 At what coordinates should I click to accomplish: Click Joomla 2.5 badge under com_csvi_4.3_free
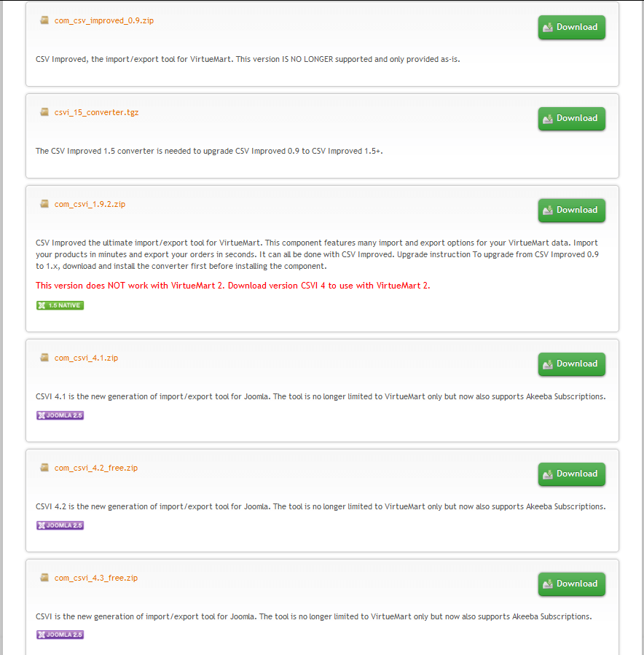60,635
